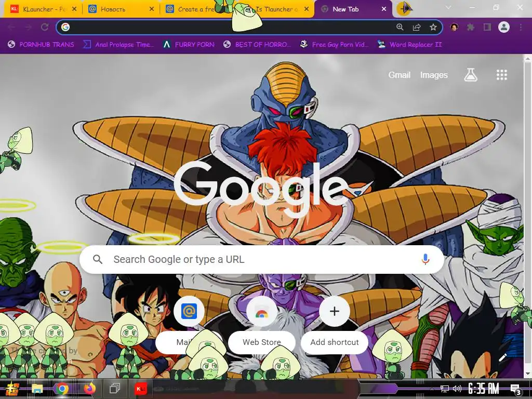
Task: Click the scrollbar down arrow
Action: coord(528,374)
